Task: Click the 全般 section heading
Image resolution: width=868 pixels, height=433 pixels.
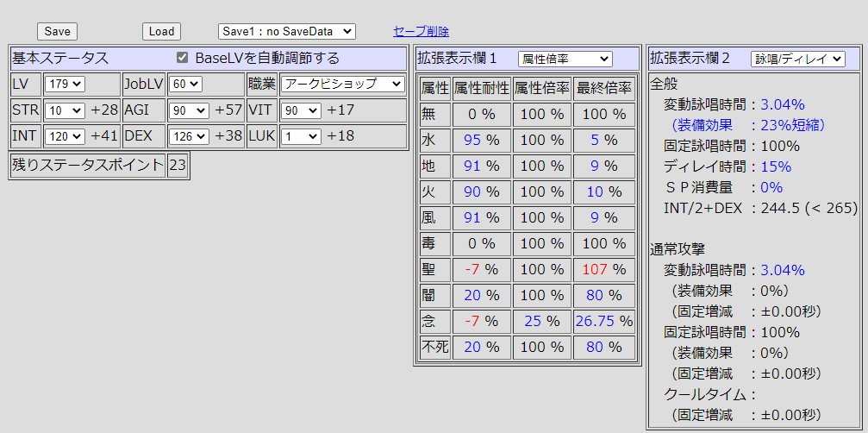Action: pos(664,84)
